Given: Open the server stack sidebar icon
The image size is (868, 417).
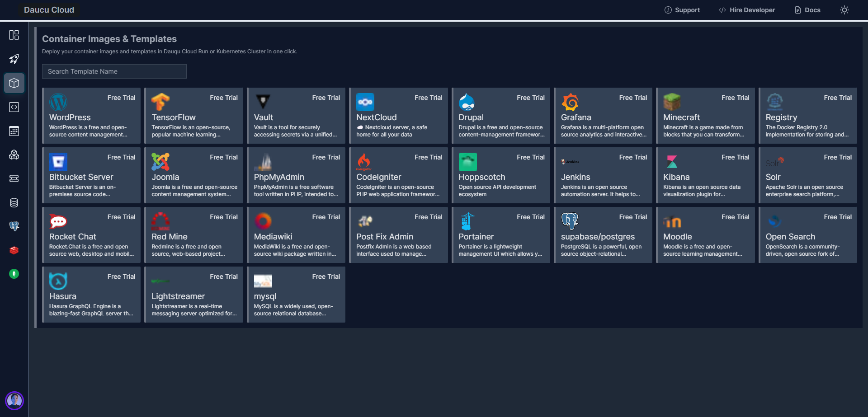Looking at the screenshot, I should coord(14,178).
